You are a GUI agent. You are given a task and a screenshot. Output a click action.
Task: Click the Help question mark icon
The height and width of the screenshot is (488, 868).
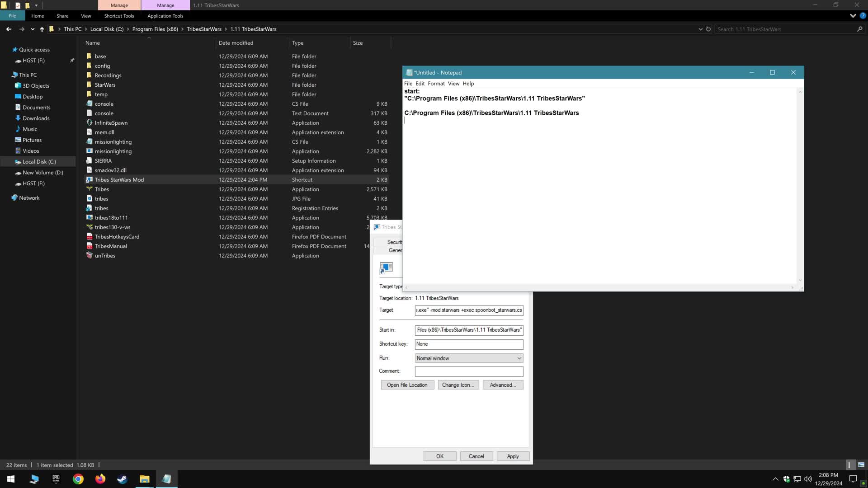click(863, 16)
